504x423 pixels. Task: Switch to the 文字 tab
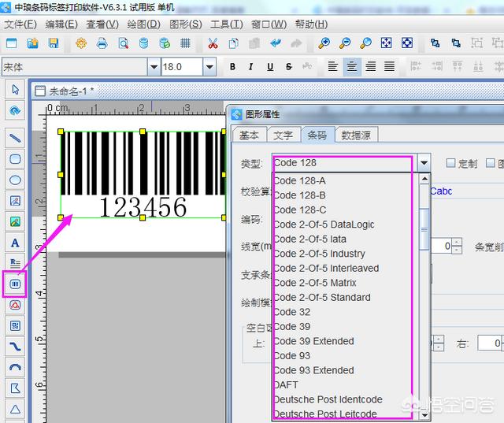tap(283, 135)
